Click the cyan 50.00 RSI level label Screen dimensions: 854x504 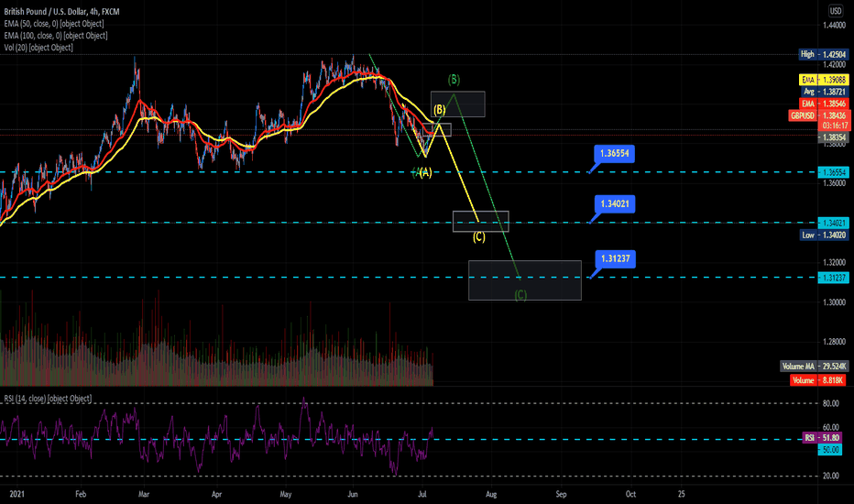coord(830,450)
